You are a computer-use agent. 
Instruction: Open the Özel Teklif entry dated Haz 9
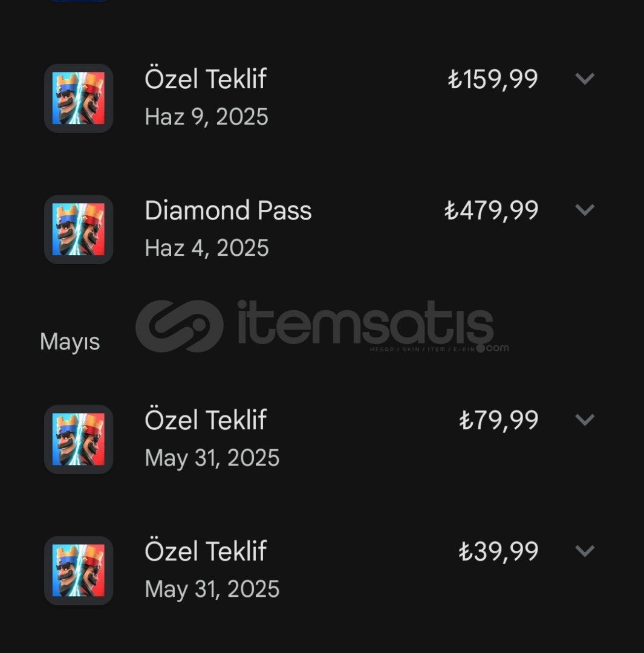point(206,78)
